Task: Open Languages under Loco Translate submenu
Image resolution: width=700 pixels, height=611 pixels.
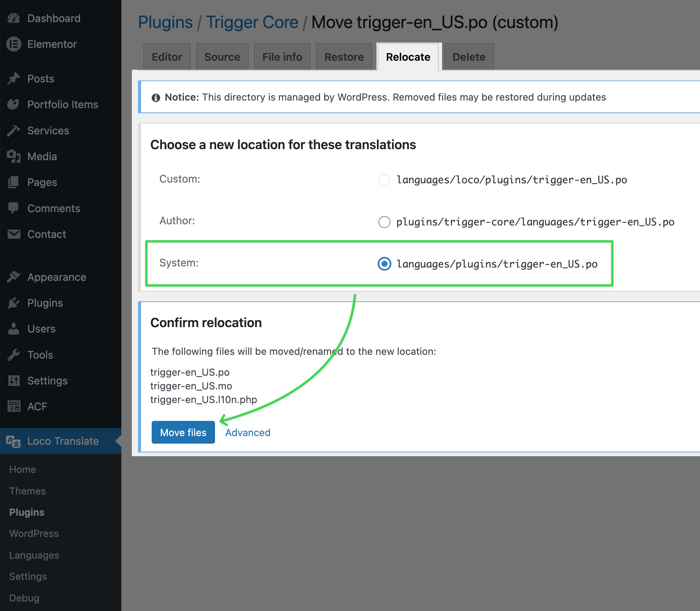Action: (x=34, y=555)
